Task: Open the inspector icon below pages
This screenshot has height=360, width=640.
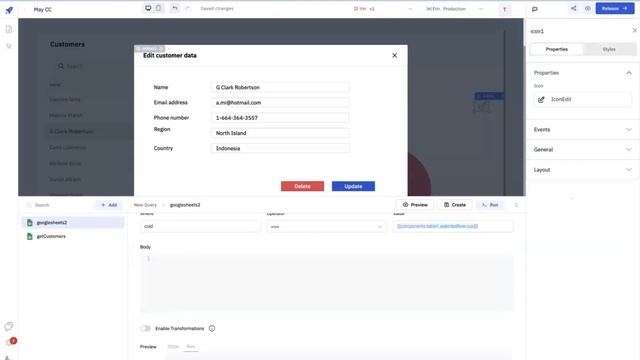Action: coord(9,46)
